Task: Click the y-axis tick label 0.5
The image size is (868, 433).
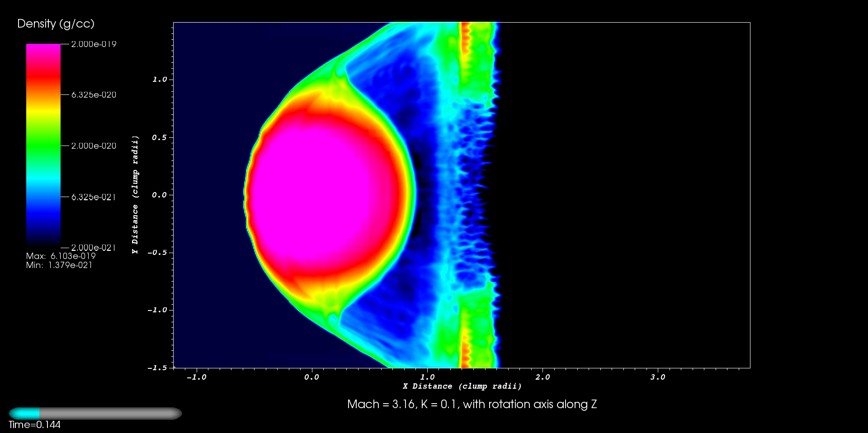Action: coord(160,137)
